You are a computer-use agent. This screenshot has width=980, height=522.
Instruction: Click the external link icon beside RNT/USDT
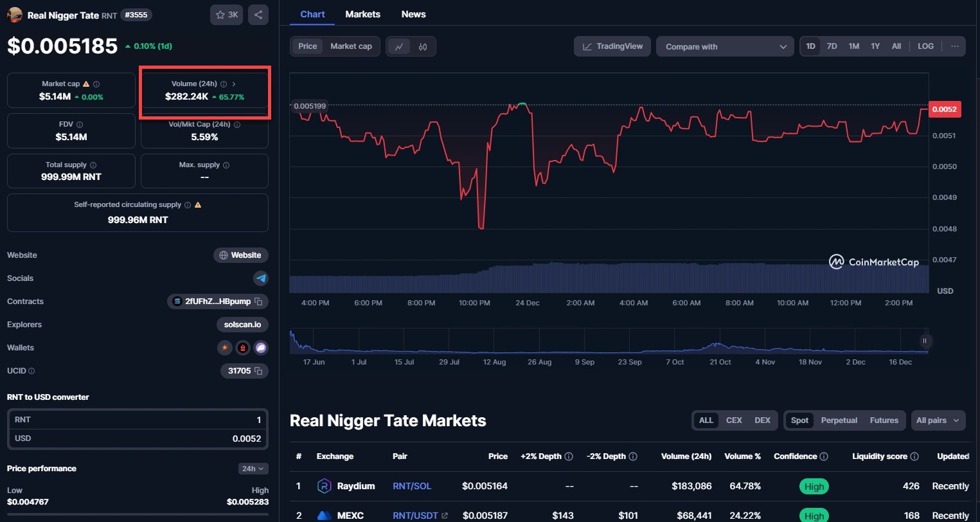pos(445,516)
